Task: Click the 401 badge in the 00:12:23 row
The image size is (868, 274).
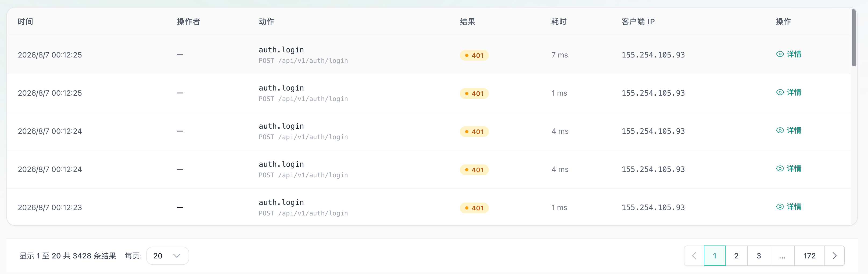Action: pos(474,208)
